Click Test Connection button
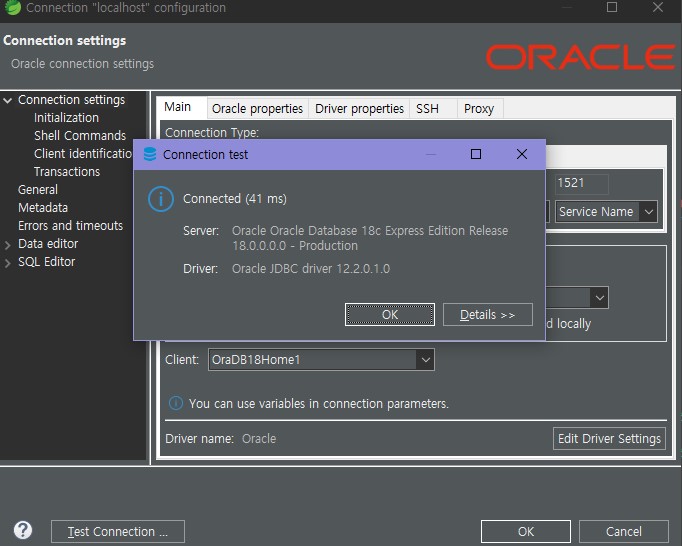 [x=117, y=532]
